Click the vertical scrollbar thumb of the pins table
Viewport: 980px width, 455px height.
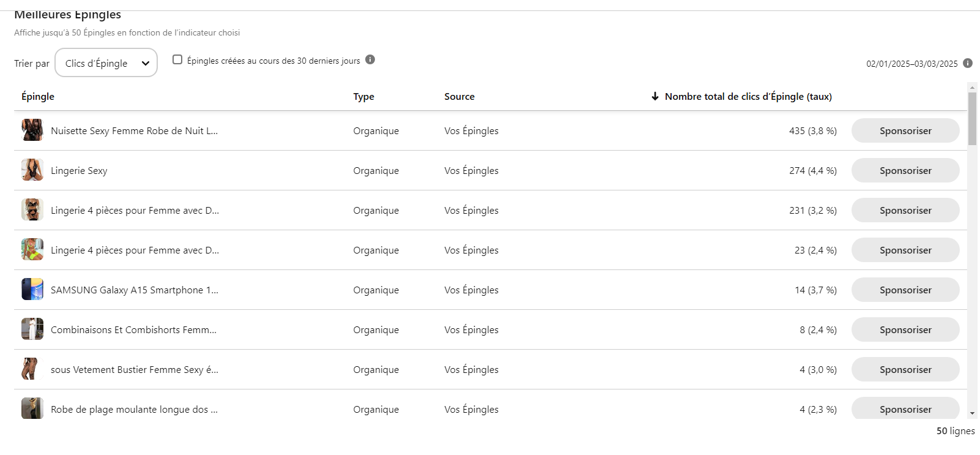coord(972,119)
